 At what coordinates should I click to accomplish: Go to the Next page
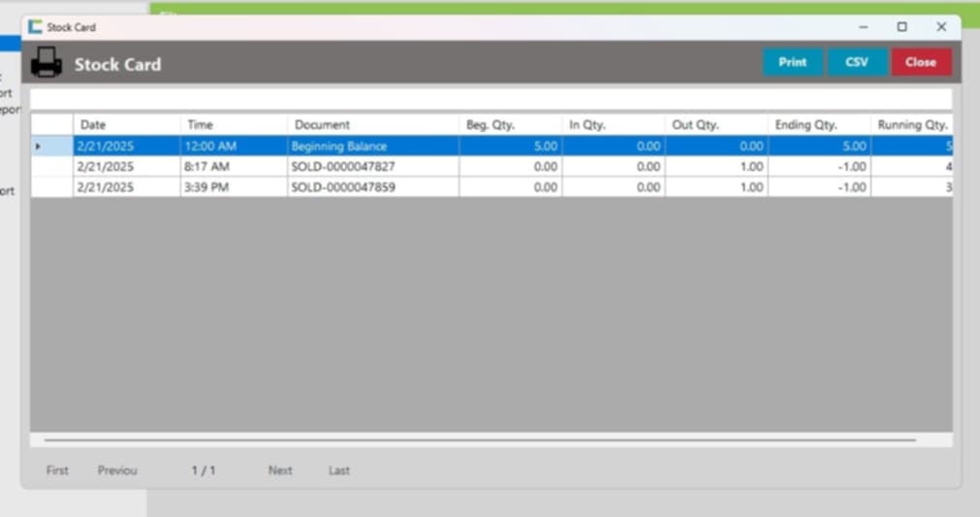280,470
